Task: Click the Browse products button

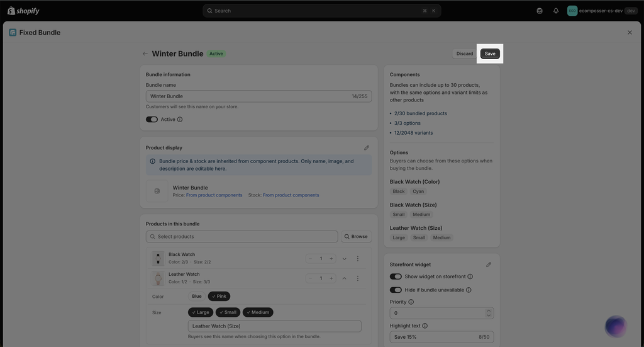Action: [356, 236]
